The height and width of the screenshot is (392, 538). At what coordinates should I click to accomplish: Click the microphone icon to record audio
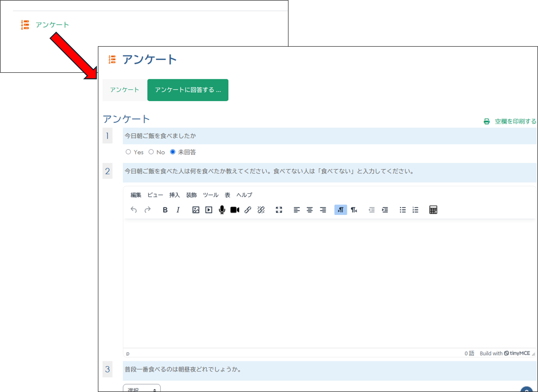(x=222, y=210)
